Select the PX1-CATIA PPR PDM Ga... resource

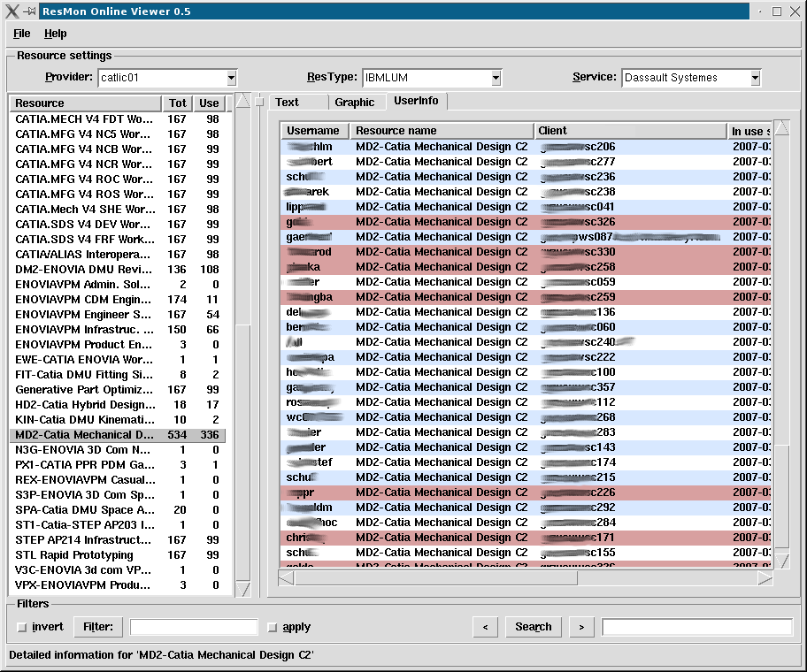click(118, 465)
